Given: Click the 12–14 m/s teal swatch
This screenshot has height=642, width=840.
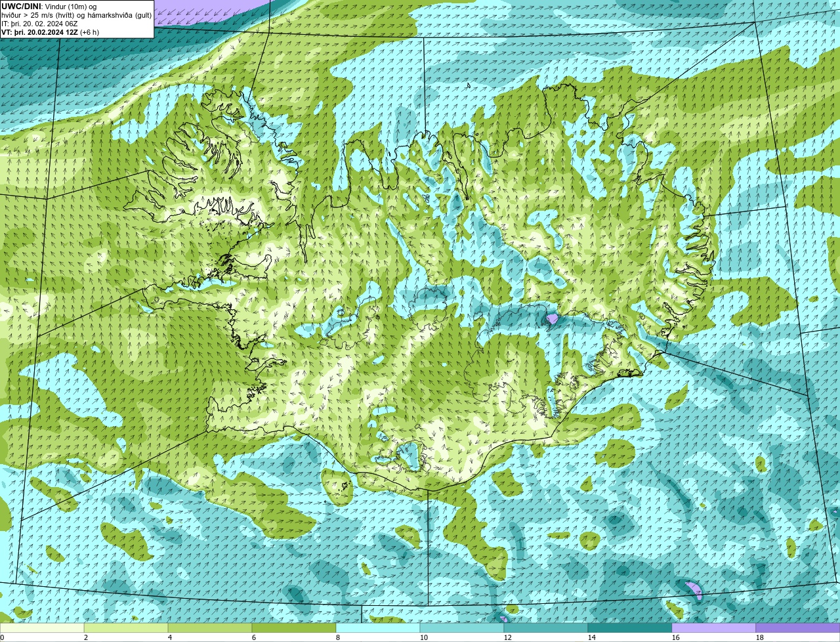Looking at the screenshot, I should tap(546, 628).
